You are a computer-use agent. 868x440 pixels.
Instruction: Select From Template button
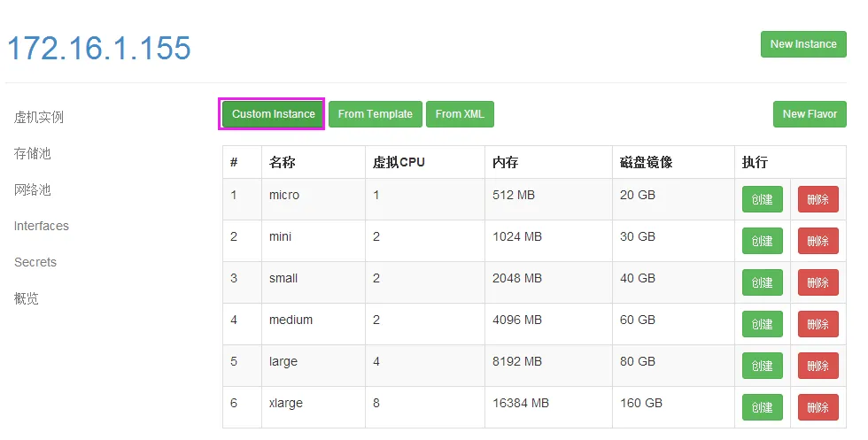[375, 114]
